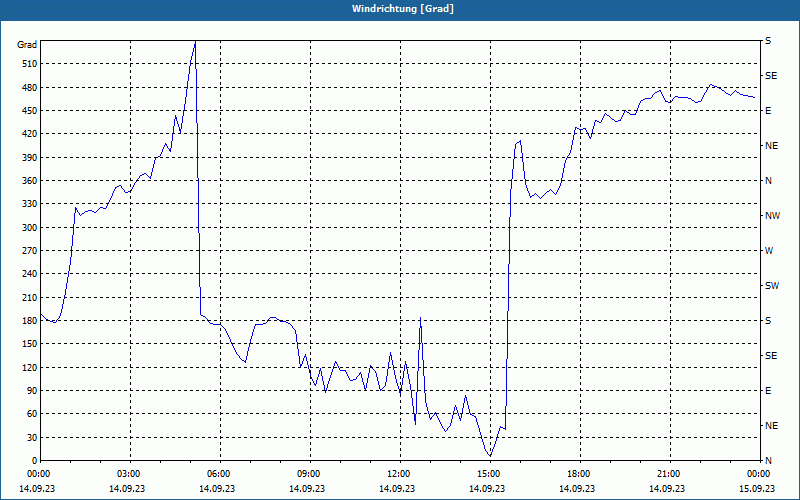Click the 03:00 time axis label
The height and width of the screenshot is (500, 800).
(x=131, y=474)
